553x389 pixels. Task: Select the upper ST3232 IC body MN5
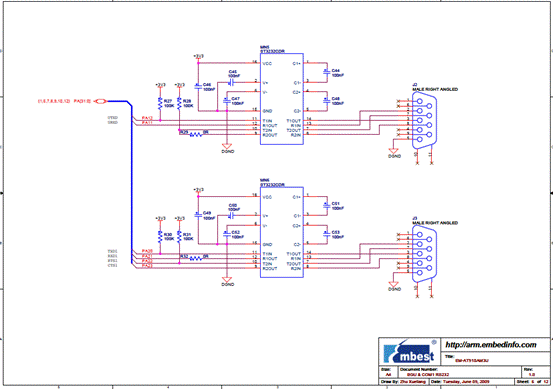[282, 99]
